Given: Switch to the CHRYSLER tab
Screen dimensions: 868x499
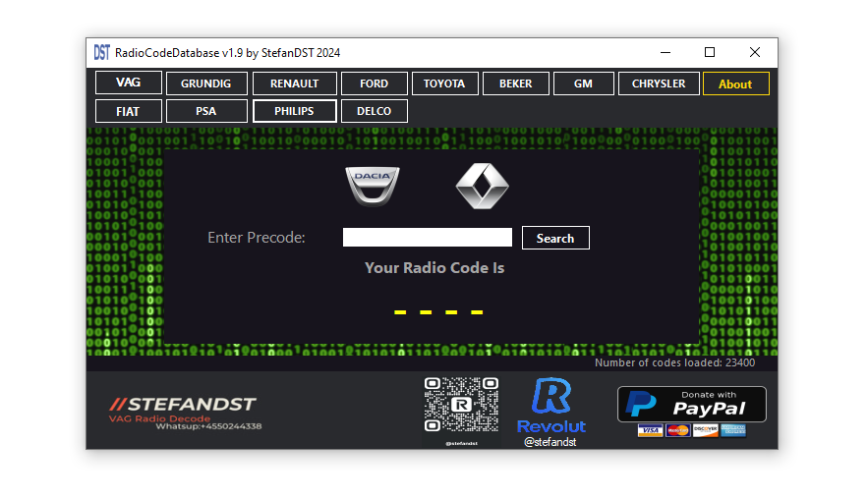Looking at the screenshot, I should tap(659, 83).
